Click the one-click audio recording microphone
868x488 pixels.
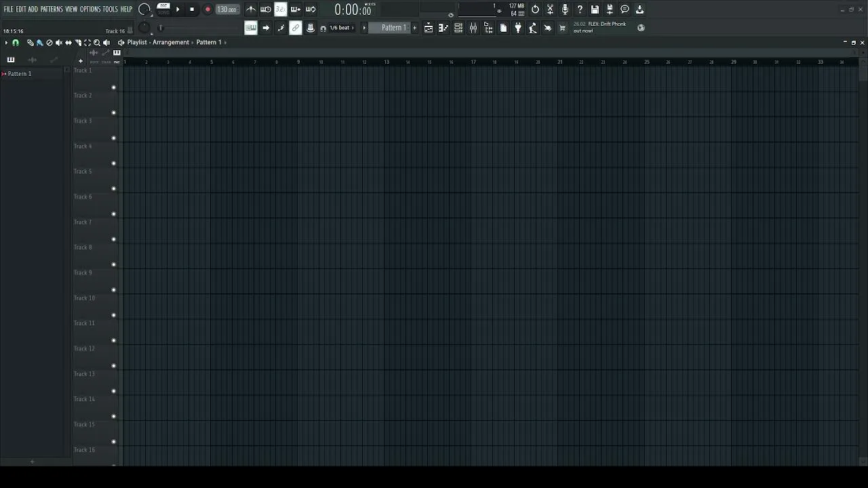click(x=565, y=9)
